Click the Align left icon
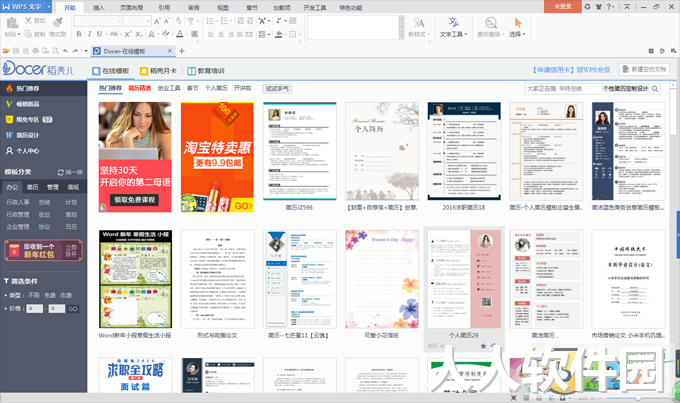 211,34
